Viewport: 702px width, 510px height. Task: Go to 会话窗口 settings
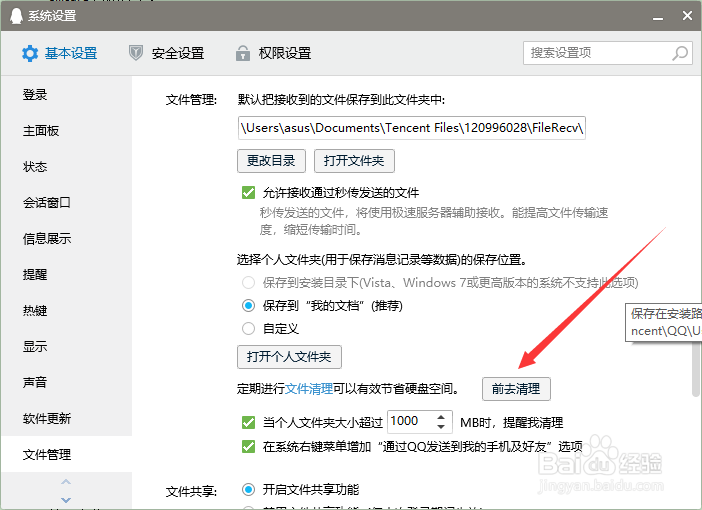[x=66, y=203]
